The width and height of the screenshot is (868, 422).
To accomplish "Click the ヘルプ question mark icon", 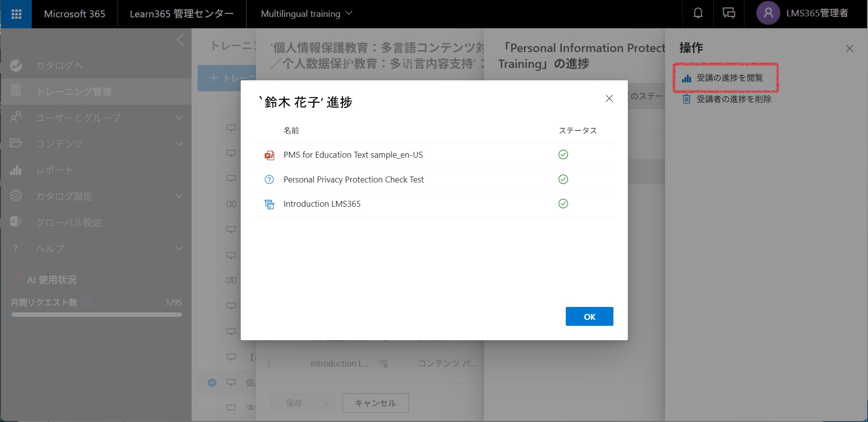I will pos(15,248).
